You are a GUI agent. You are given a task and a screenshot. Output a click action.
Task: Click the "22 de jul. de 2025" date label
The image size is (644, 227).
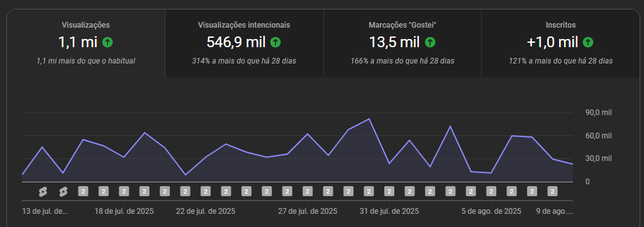coord(206,211)
